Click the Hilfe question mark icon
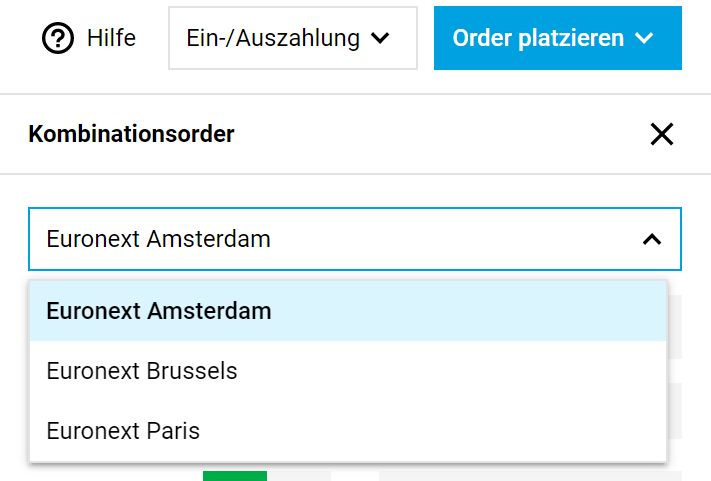 60,39
